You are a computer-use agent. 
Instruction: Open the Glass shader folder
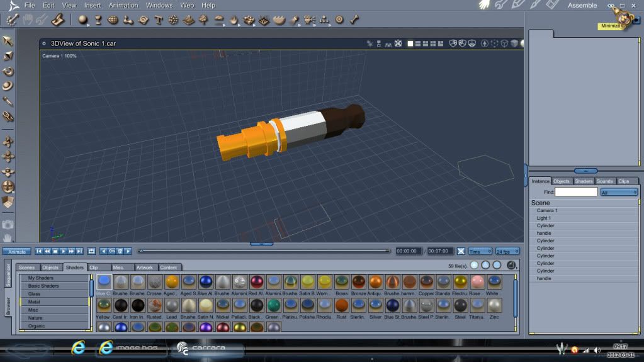tap(55, 294)
